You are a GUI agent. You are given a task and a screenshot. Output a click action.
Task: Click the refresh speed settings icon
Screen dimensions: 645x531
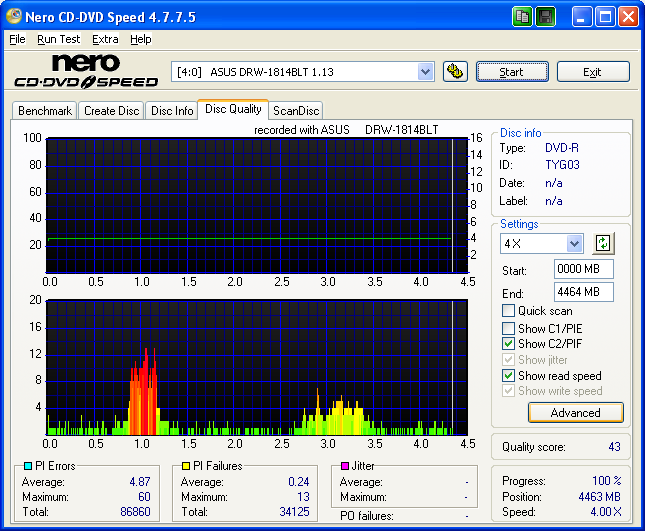(603, 243)
